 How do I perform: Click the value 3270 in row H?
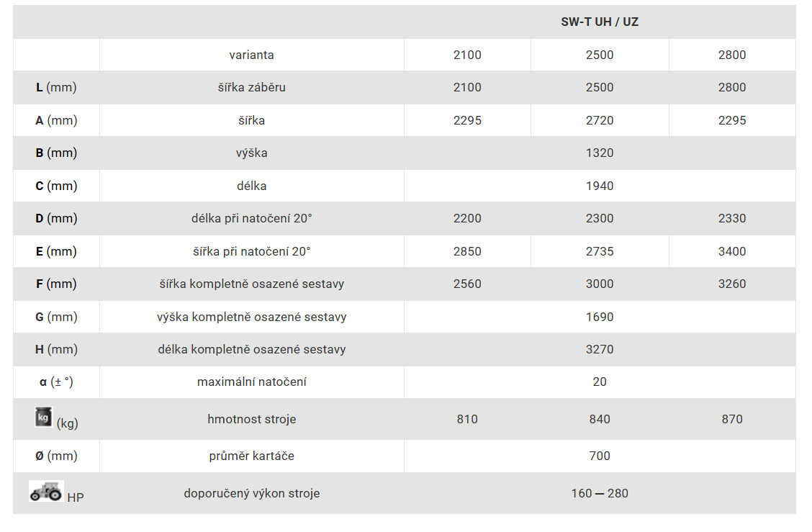pos(600,349)
